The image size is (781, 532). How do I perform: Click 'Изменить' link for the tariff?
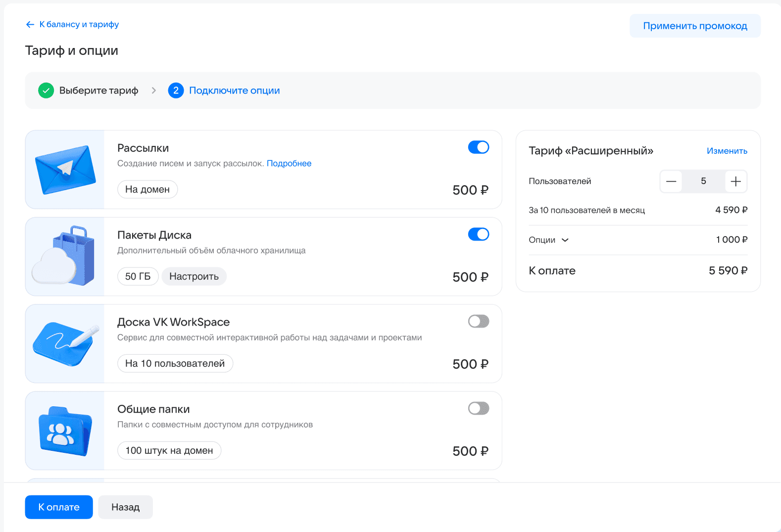point(727,151)
